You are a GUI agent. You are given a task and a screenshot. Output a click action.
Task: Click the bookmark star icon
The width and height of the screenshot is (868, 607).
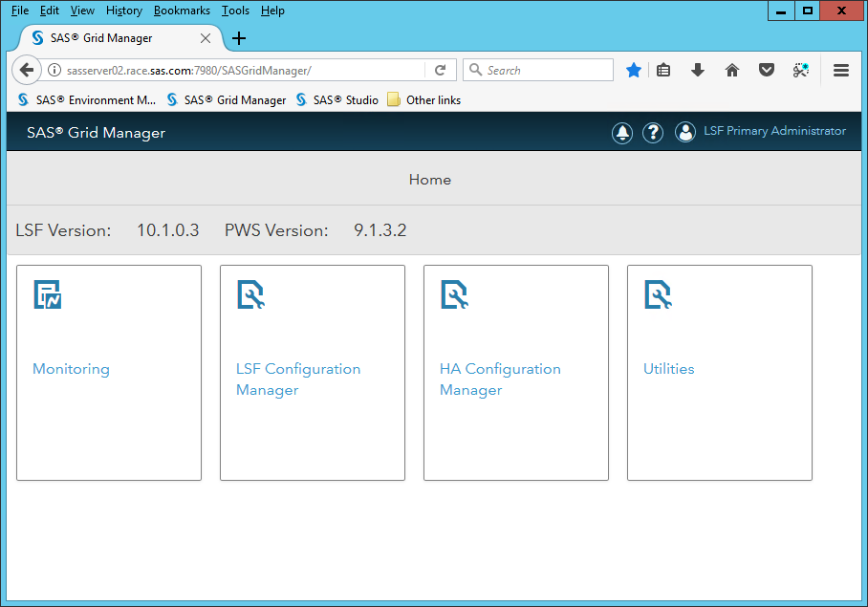[633, 71]
